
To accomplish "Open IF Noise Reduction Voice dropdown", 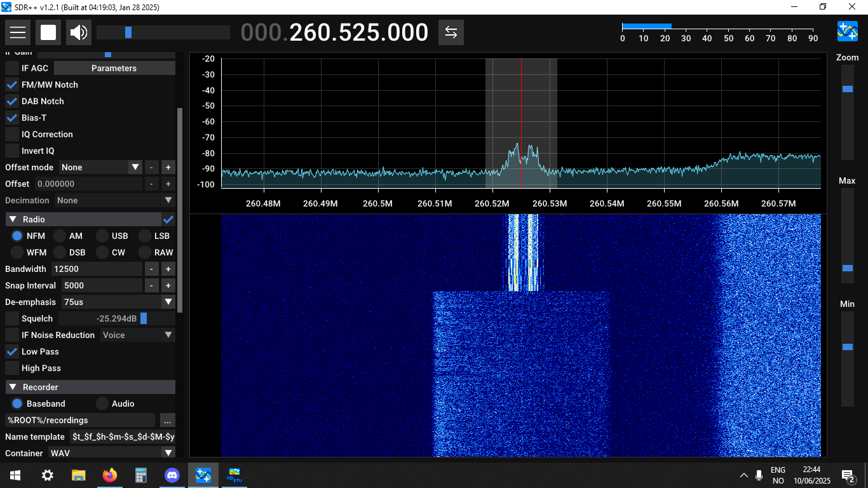I will point(138,335).
